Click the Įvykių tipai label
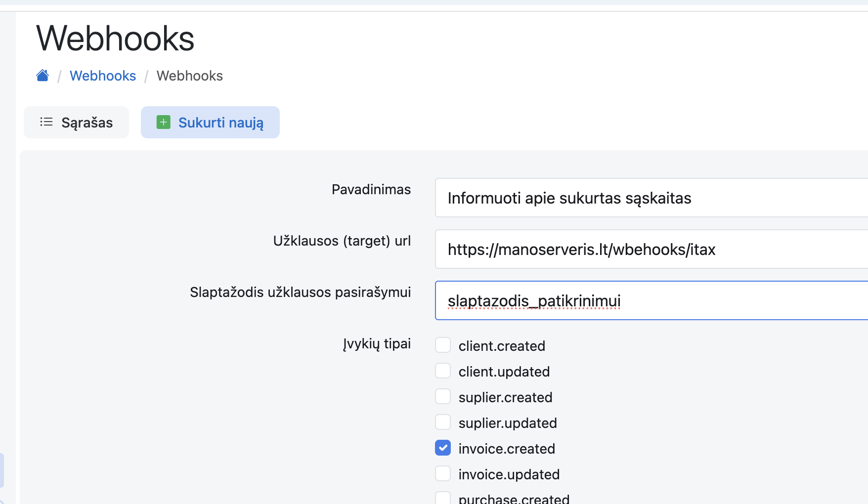868x504 pixels. point(377,343)
